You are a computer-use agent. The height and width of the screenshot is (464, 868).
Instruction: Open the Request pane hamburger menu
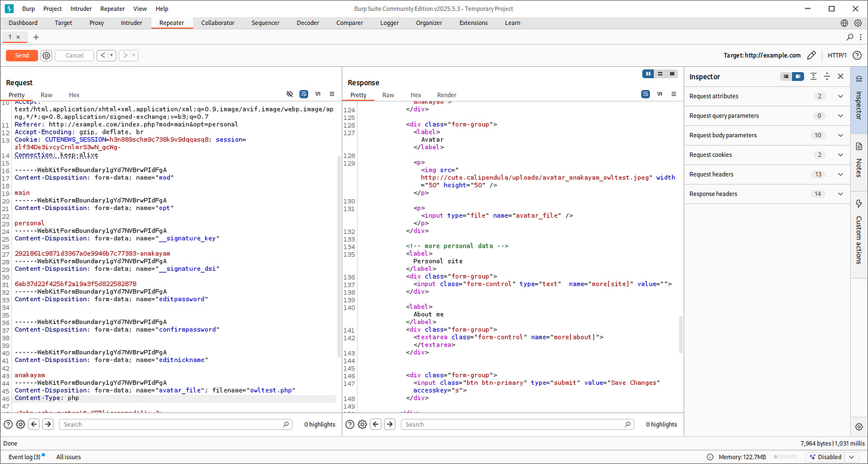[x=332, y=94]
